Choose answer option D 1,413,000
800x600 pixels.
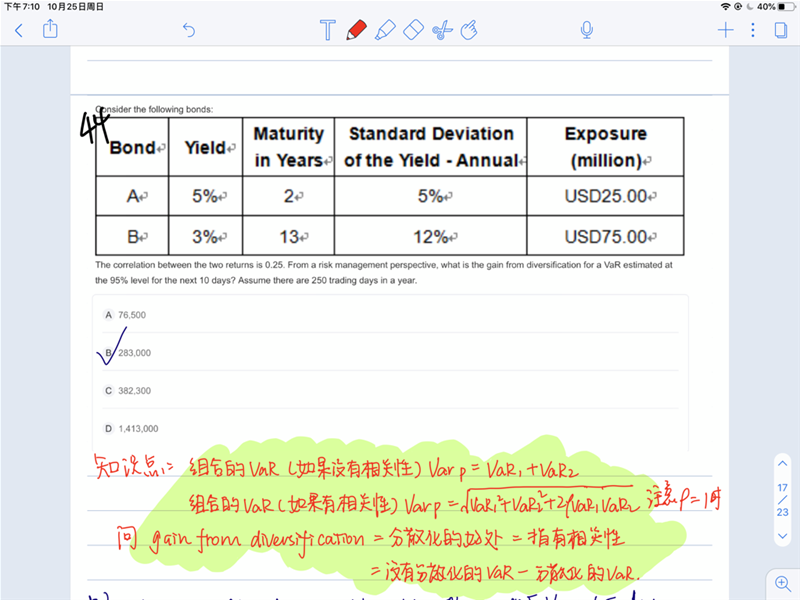click(x=390, y=429)
